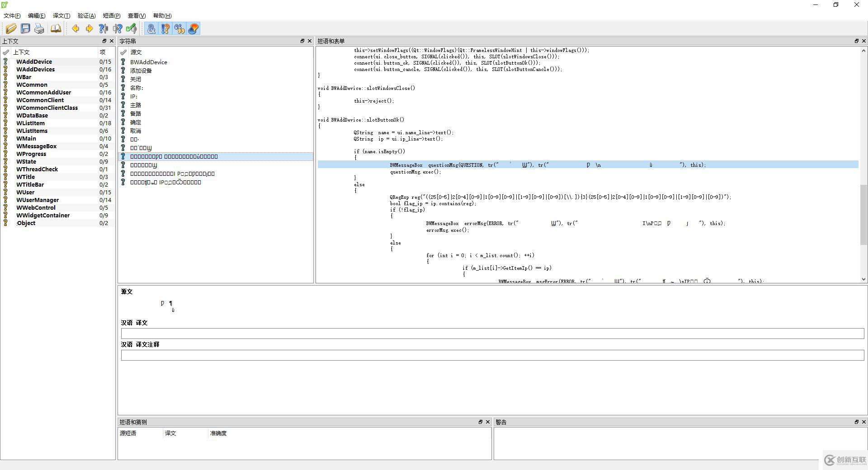Click the 汉语 译文 translation input field

(x=492, y=334)
